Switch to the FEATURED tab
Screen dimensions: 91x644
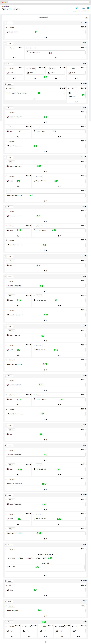[x=20, y=558]
